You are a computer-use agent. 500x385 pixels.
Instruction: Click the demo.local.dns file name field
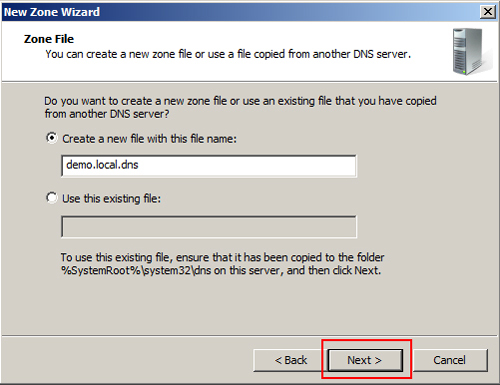coord(209,166)
